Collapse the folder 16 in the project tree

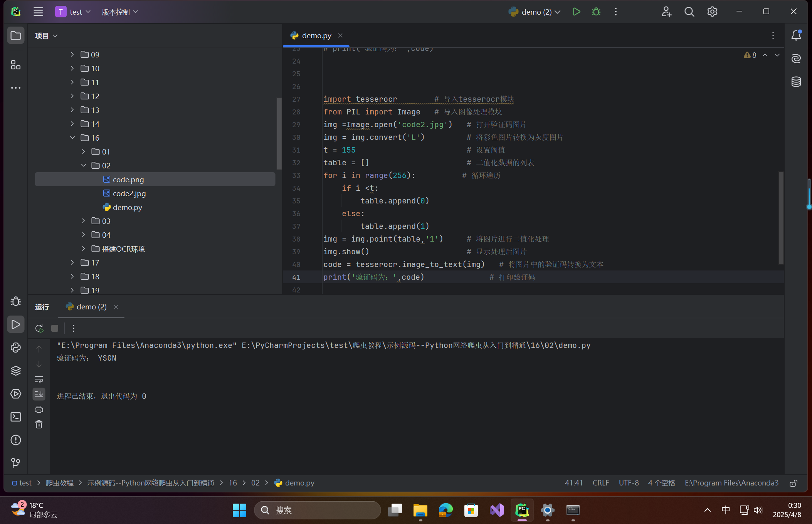pos(72,138)
